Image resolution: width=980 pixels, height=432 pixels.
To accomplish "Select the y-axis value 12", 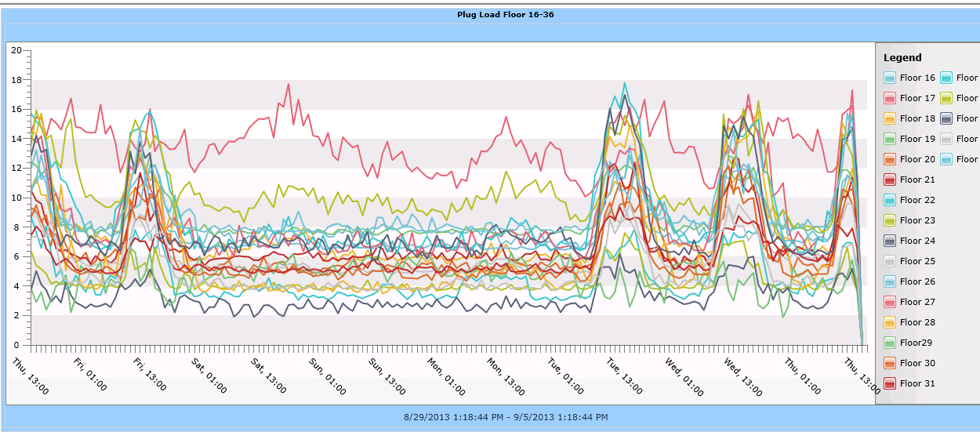I will tap(16, 168).
